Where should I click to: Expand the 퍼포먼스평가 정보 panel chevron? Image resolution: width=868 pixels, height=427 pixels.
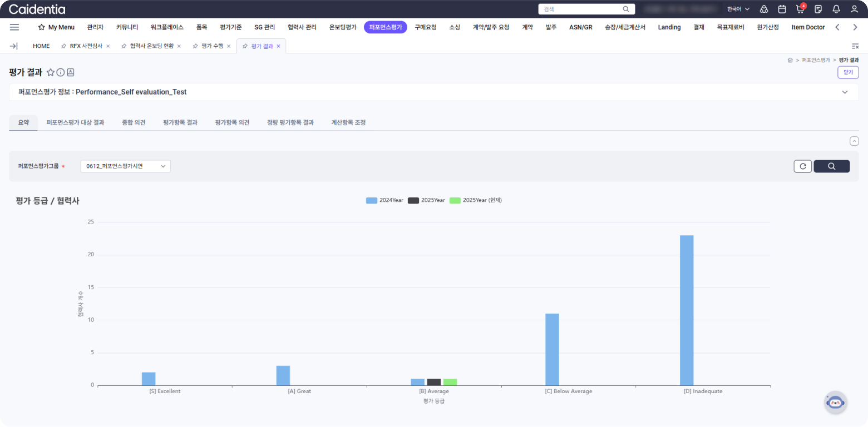(845, 92)
